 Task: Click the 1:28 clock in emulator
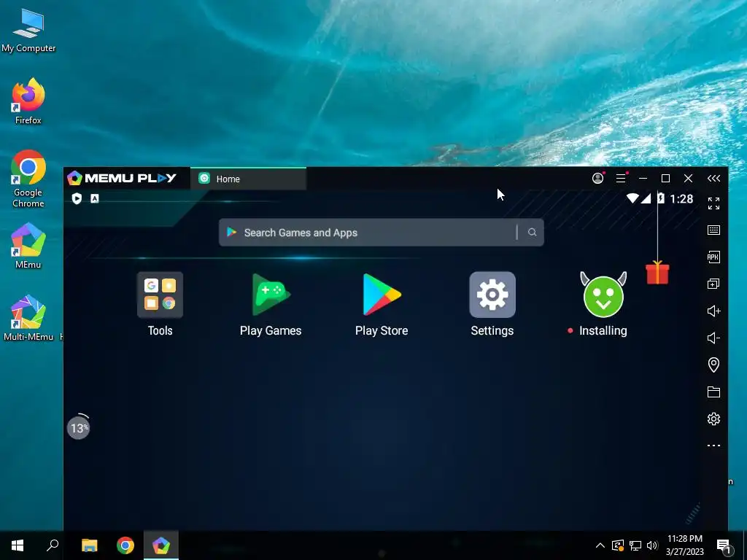pyautogui.click(x=682, y=198)
